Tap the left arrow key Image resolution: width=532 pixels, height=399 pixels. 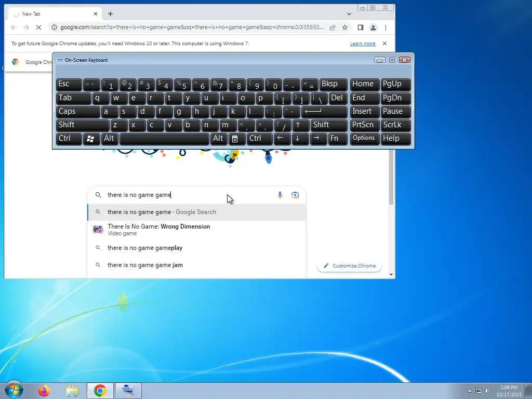tap(282, 139)
